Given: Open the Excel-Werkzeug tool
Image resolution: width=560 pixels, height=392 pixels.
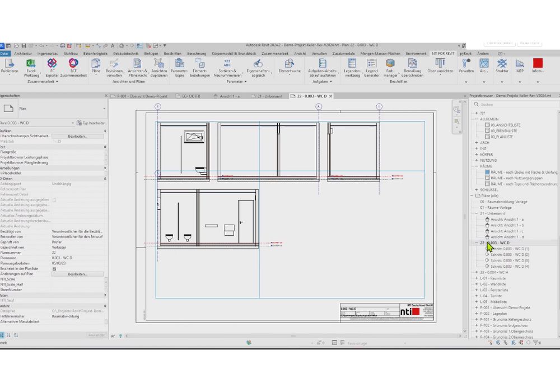Looking at the screenshot, I should click(31, 67).
